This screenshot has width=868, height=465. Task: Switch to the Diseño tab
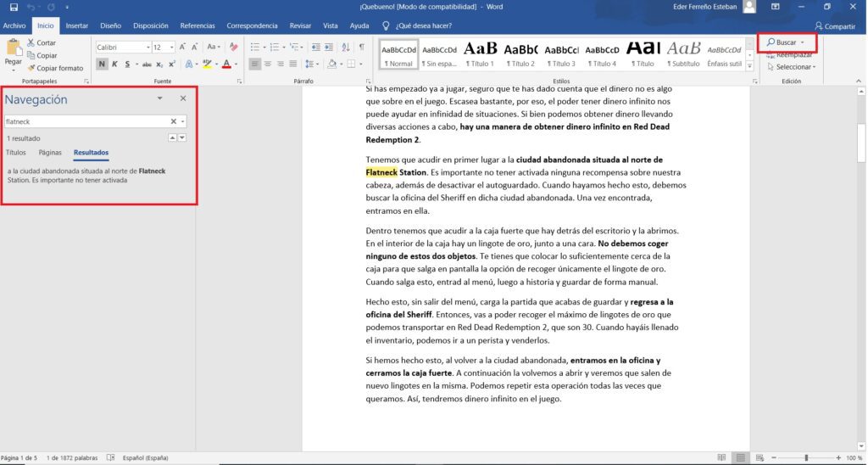coord(111,25)
